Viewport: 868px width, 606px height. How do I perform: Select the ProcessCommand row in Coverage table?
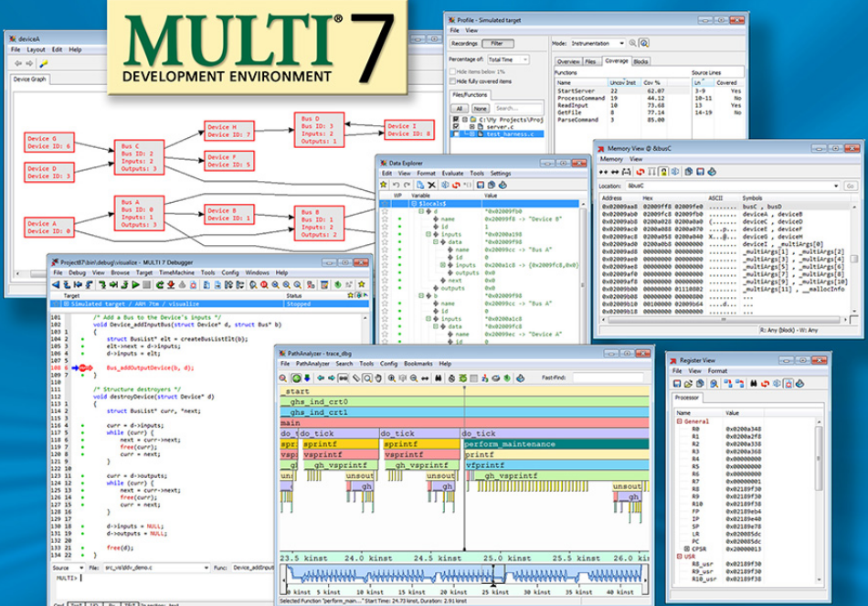click(x=621, y=98)
